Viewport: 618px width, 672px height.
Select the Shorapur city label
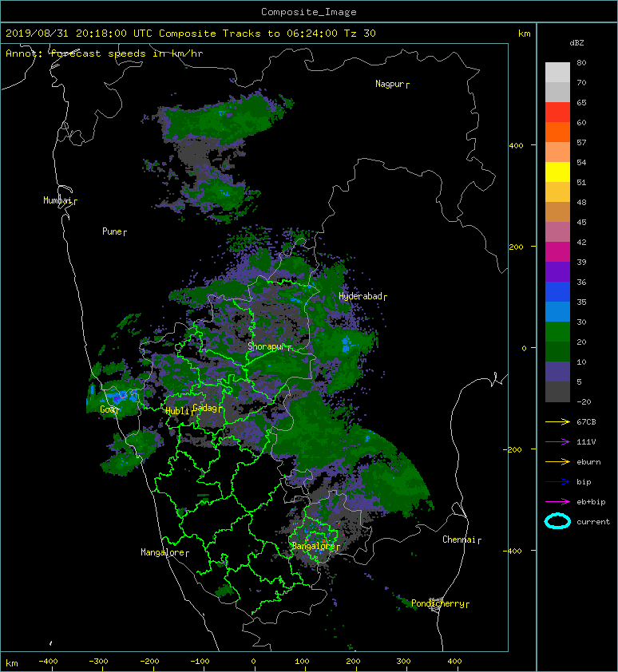(269, 346)
